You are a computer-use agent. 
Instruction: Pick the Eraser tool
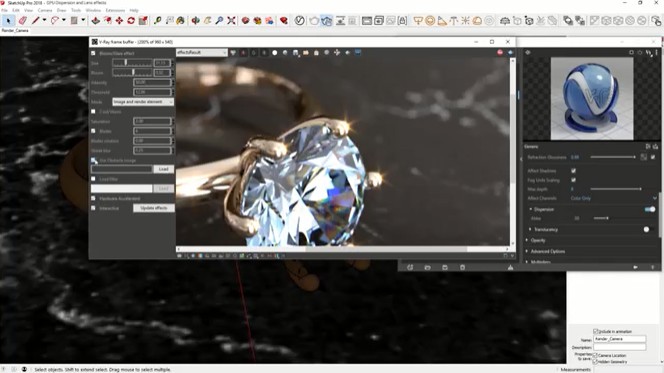22,20
